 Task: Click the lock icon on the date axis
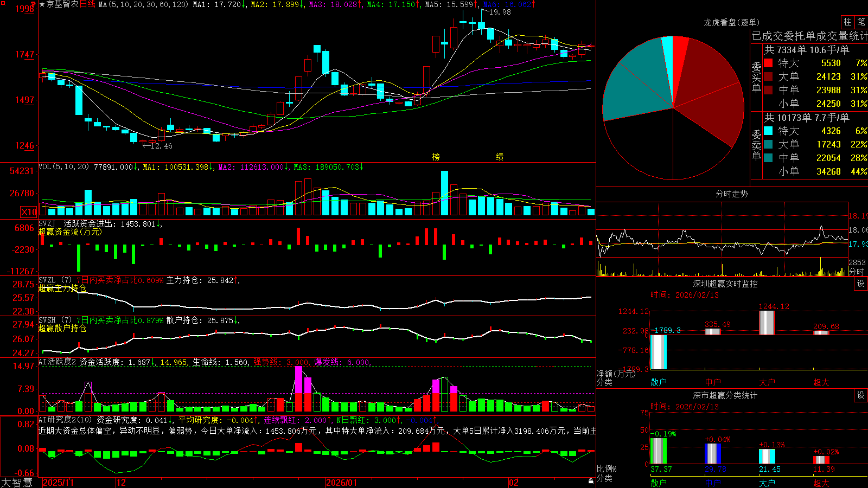[591, 481]
